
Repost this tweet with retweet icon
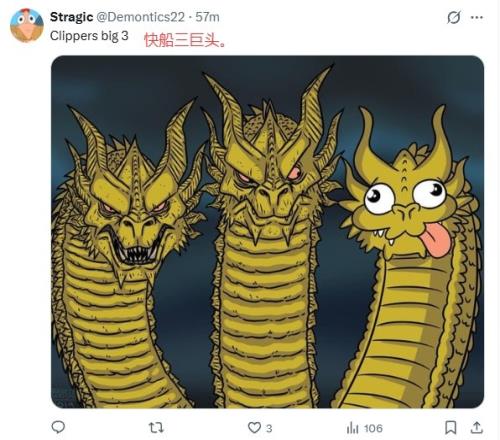[x=156, y=427]
